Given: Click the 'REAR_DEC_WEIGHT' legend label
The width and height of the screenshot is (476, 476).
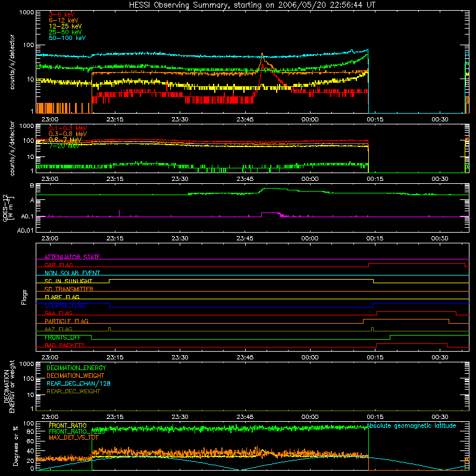Looking at the screenshot, I should click(73, 392).
